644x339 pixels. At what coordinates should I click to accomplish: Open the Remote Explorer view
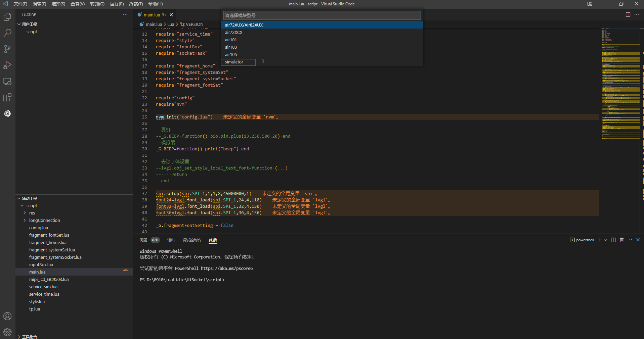(7, 81)
